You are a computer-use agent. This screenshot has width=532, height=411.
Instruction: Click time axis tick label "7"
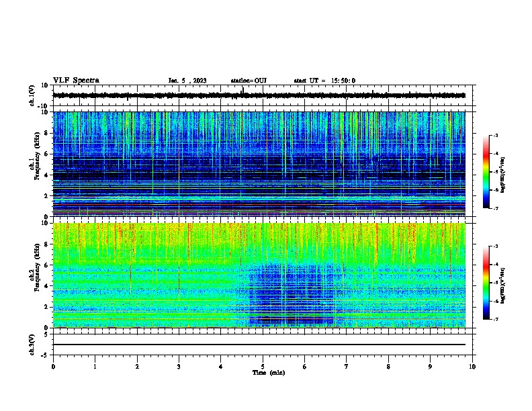point(347,367)
